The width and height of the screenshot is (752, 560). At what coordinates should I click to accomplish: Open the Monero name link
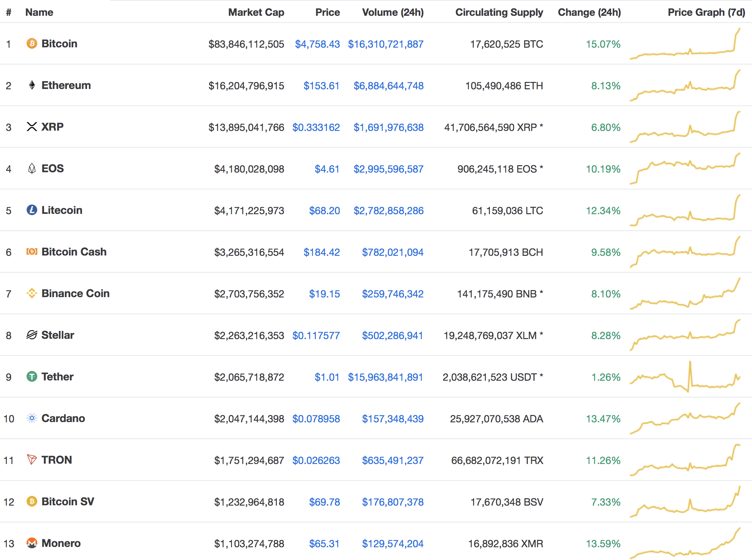click(61, 543)
